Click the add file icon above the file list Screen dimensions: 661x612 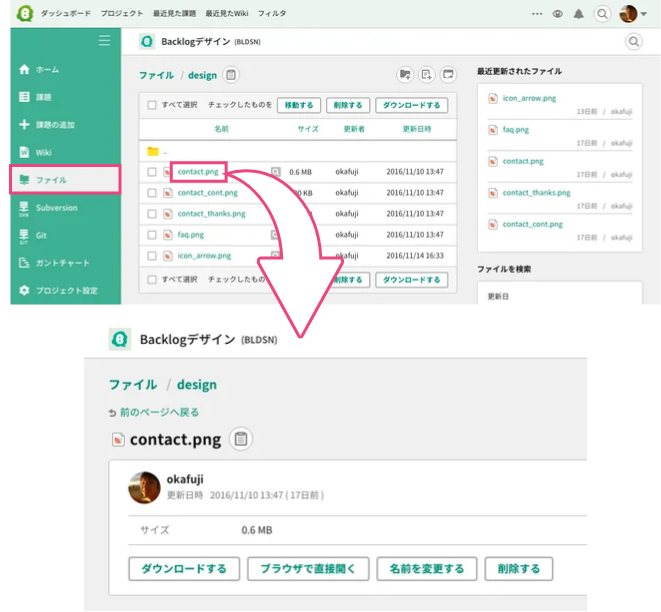(427, 75)
